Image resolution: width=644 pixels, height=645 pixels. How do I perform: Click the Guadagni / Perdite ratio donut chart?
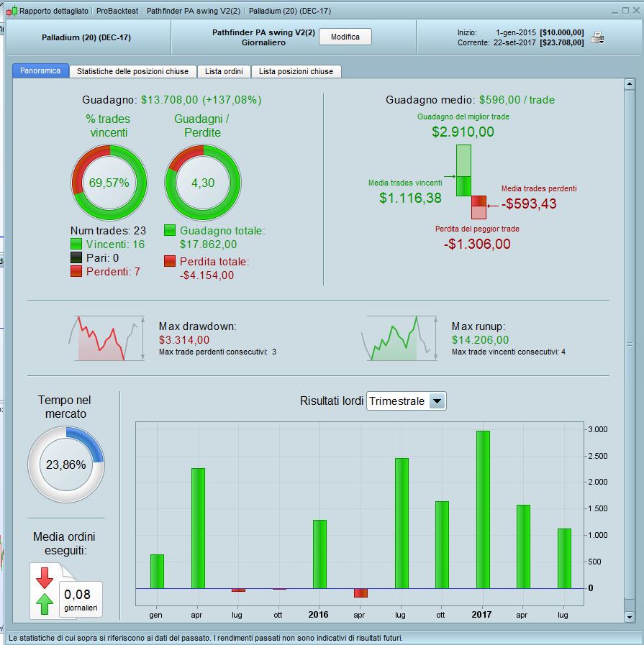tap(203, 182)
